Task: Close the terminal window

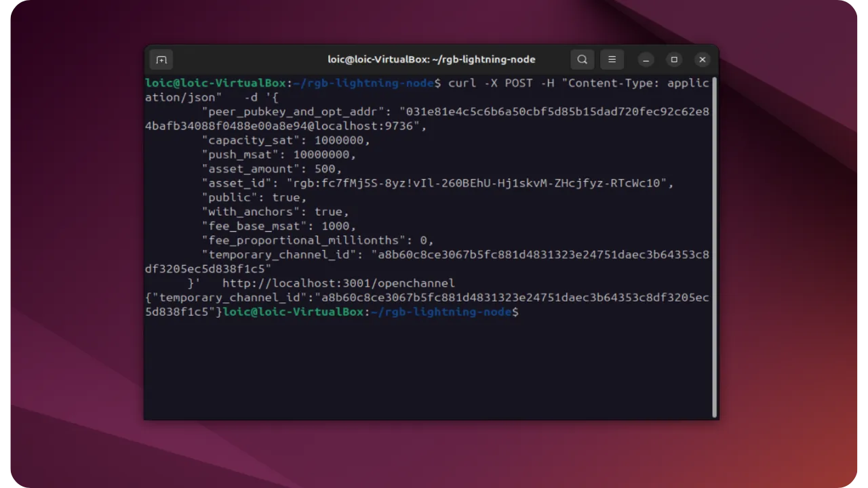Action: (703, 60)
